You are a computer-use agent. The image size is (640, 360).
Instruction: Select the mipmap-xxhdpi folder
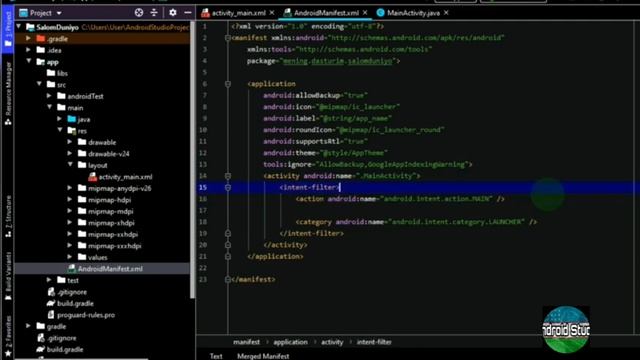click(107, 234)
